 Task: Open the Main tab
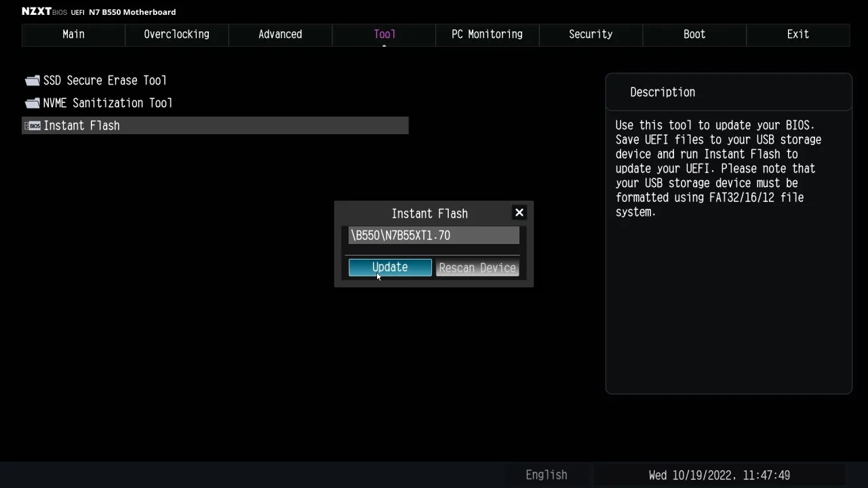pyautogui.click(x=73, y=35)
